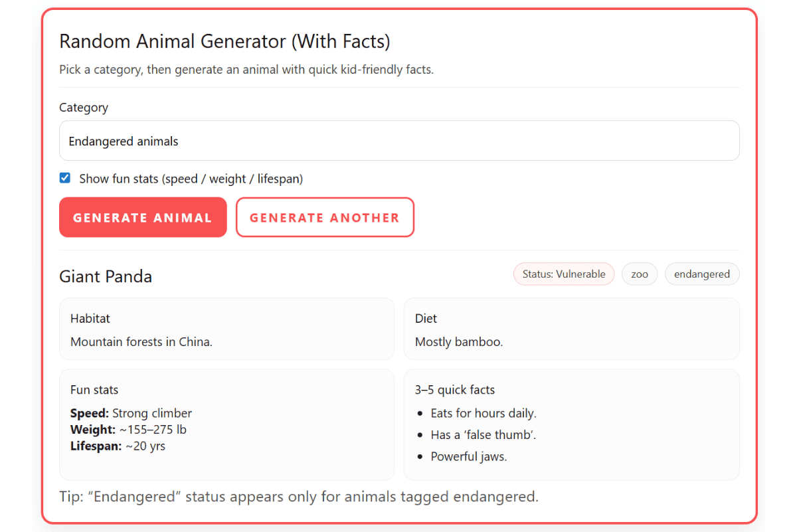Image resolution: width=797 pixels, height=532 pixels.
Task: Click the Eats for hours daily fact
Action: [484, 412]
